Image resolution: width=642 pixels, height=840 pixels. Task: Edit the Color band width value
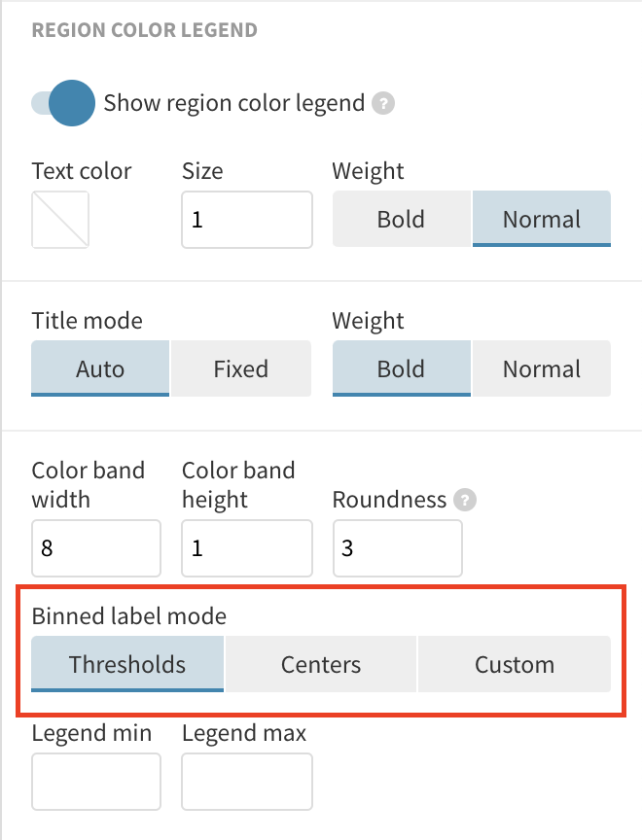pyautogui.click(x=95, y=548)
